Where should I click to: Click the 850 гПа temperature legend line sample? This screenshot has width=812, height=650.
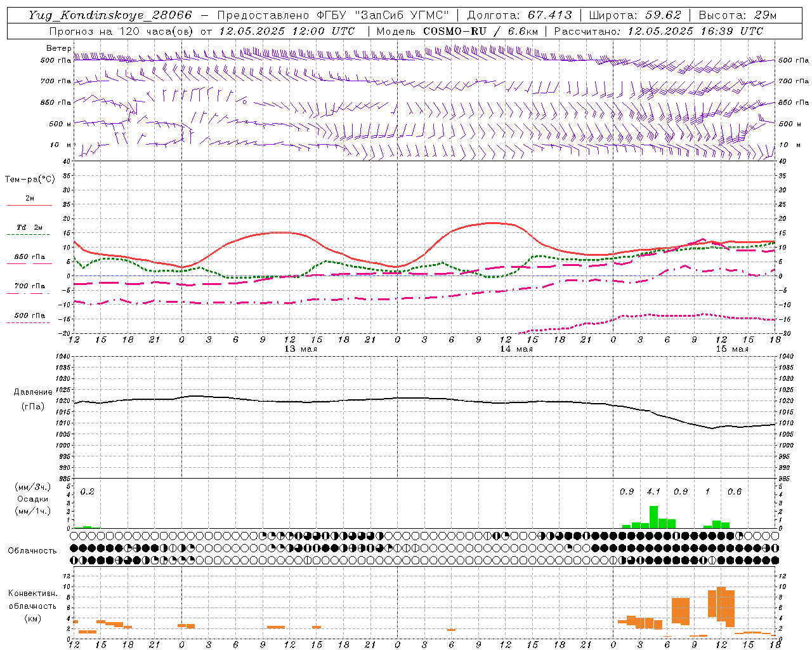tap(29, 263)
